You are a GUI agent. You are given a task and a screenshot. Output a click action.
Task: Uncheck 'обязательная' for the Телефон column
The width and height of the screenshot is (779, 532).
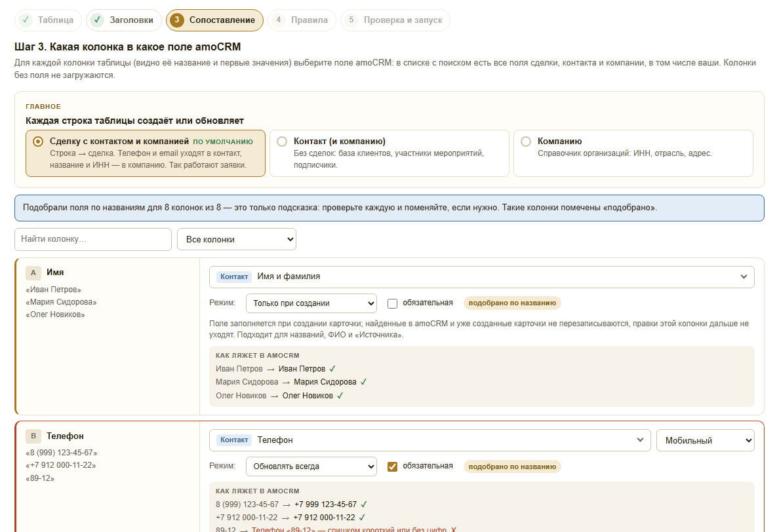click(x=393, y=466)
